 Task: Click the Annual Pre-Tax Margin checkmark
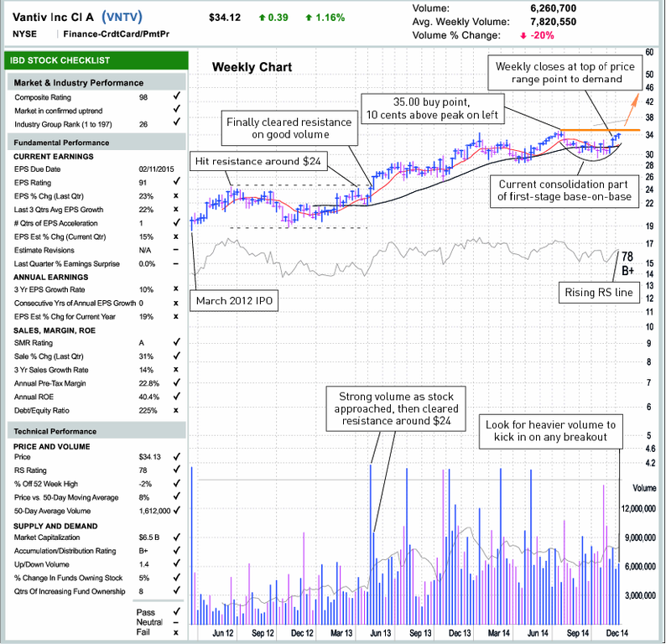177,382
